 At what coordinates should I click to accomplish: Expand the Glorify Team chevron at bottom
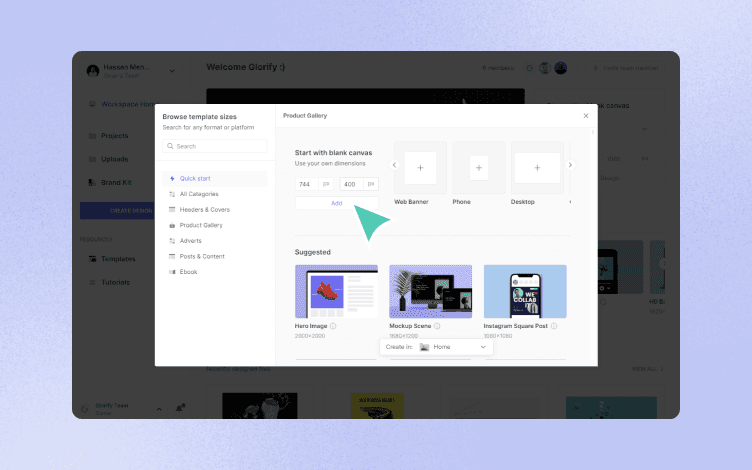(159, 409)
